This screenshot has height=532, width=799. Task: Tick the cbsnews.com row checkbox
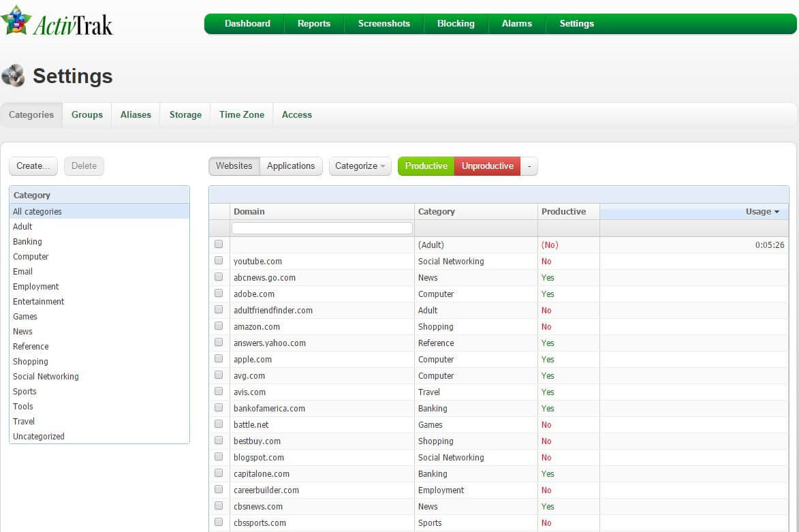(219, 505)
